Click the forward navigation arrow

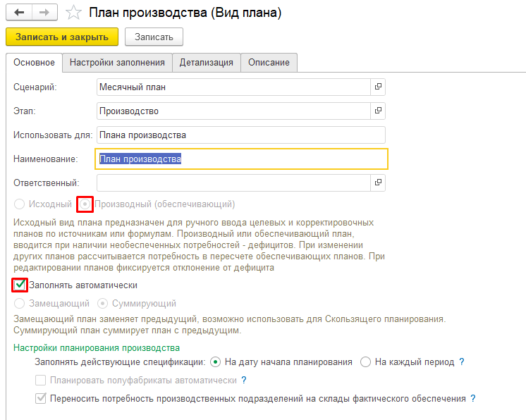[44, 12]
